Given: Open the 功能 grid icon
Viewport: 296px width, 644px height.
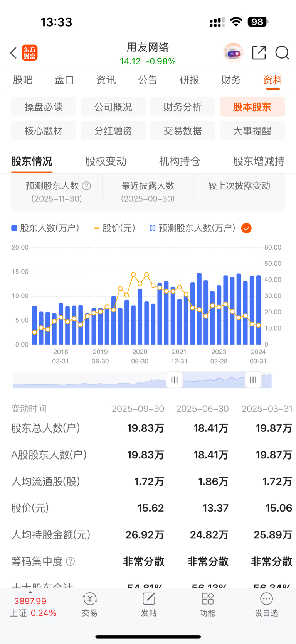Looking at the screenshot, I should point(208,605).
